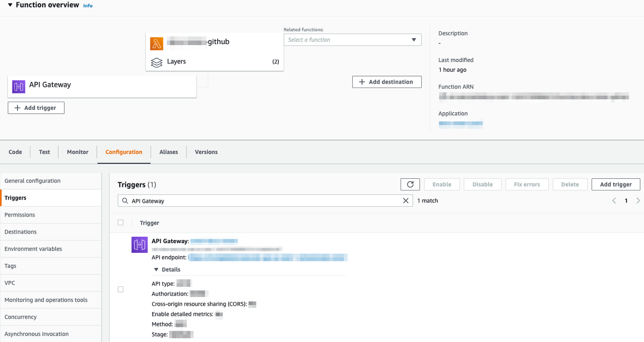
Task: Click the Trigger column header
Action: (x=149, y=223)
